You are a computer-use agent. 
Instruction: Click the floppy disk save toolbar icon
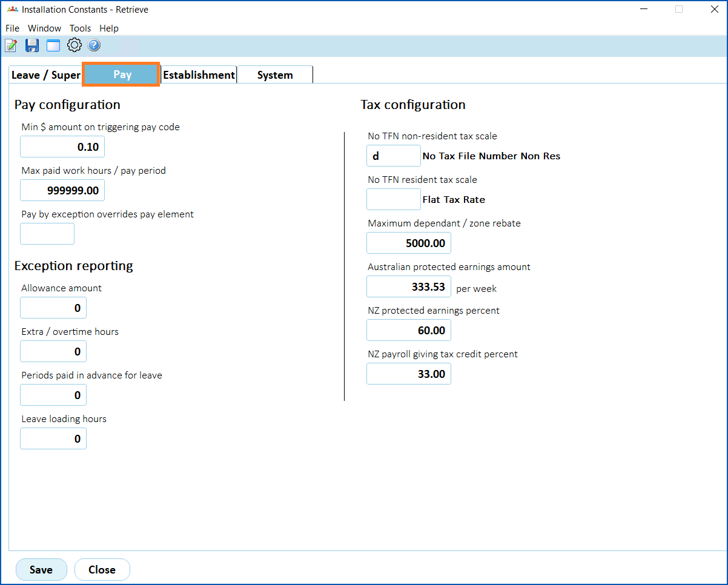click(x=32, y=45)
